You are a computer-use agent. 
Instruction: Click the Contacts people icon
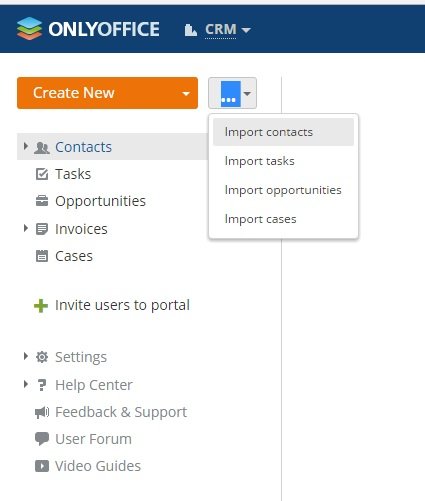coord(42,147)
